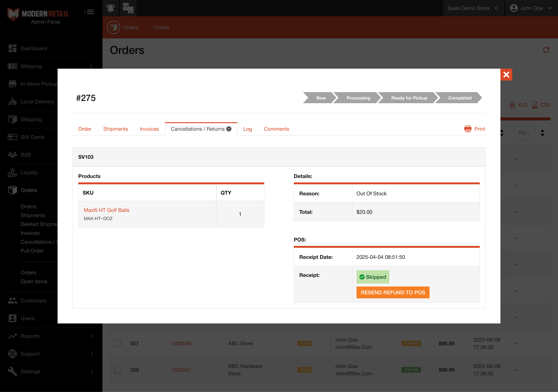The width and height of the screenshot is (558, 392).
Task: Click the barcode Shipping icon in sidebar
Action: tap(12, 66)
